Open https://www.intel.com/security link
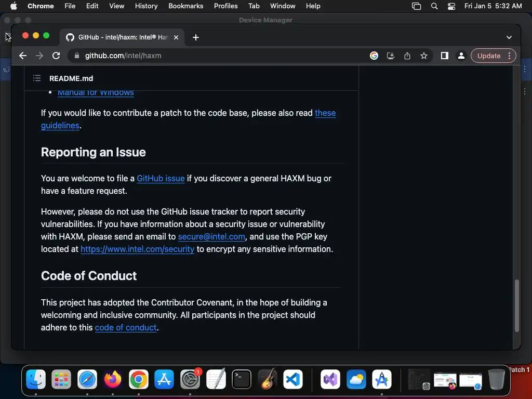The image size is (532, 399). click(x=137, y=249)
